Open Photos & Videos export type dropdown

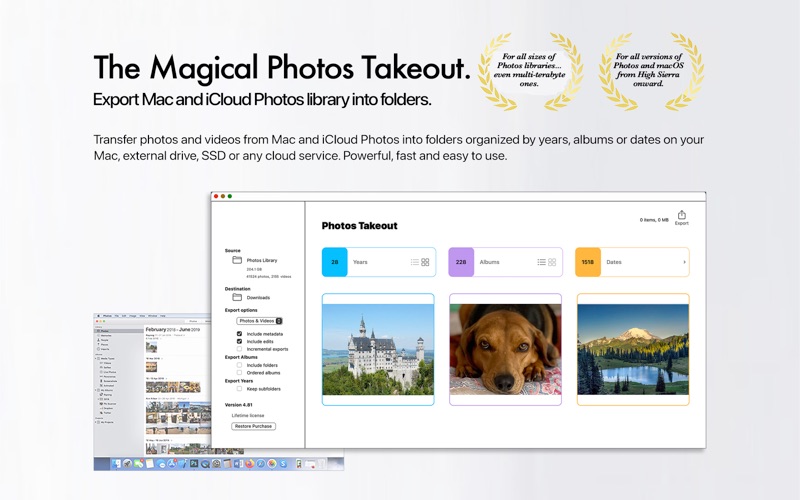pos(259,321)
